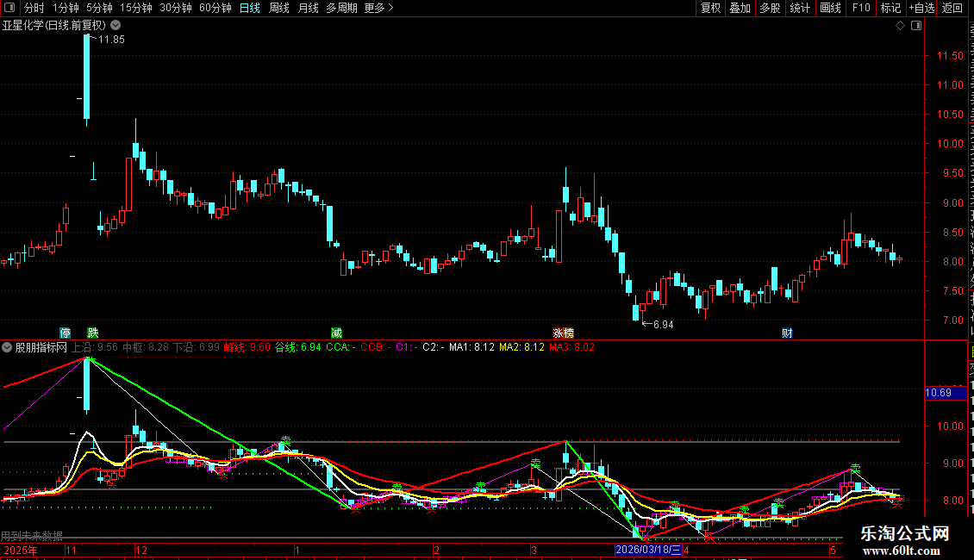The height and width of the screenshot is (560, 974).
Task: Switch to the 周线 weekly chart
Action: (x=279, y=8)
